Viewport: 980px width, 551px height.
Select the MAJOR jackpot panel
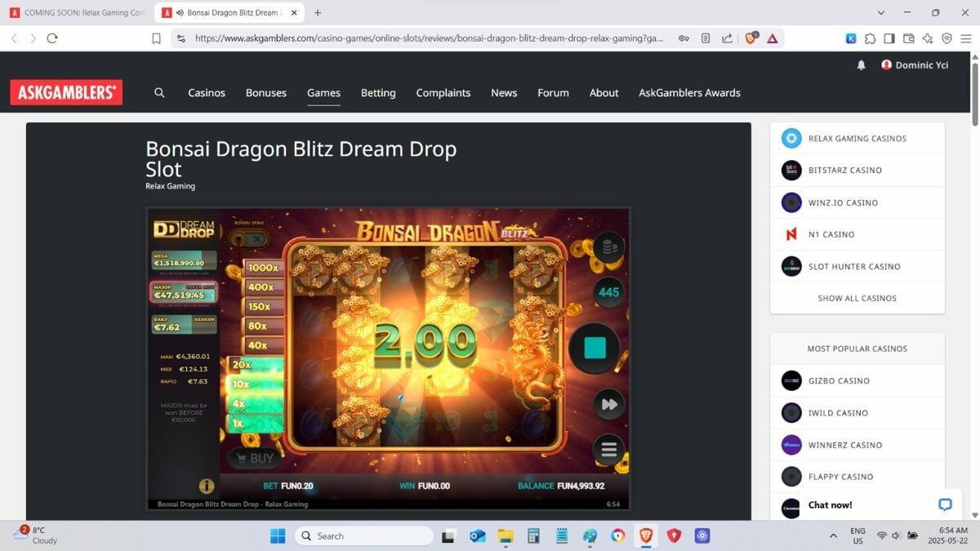click(x=184, y=292)
